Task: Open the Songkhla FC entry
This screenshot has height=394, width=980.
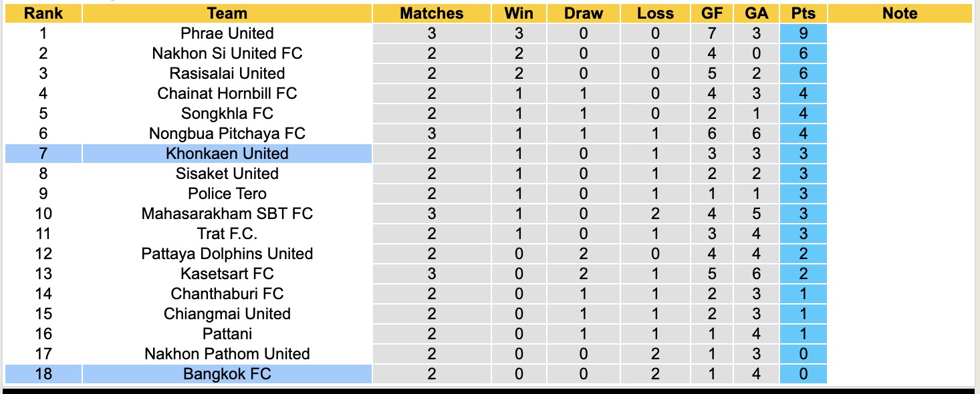Action: 227,114
